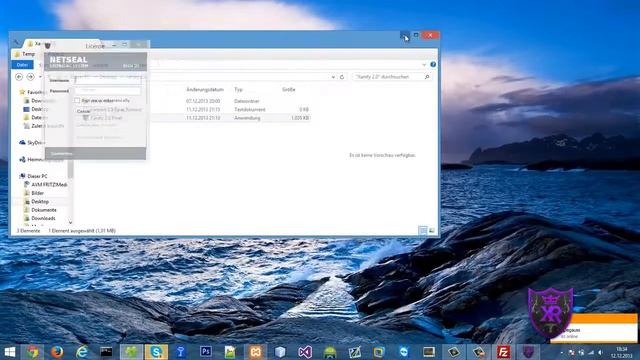The width and height of the screenshot is (640, 360).
Task: Open the Windows Start button
Action: pos(9,352)
